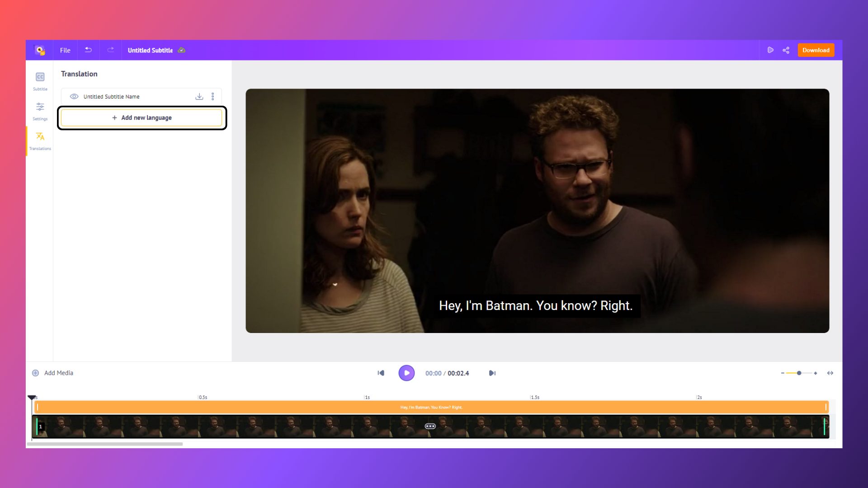
Task: Open the Settings sliders icon
Action: click(40, 107)
